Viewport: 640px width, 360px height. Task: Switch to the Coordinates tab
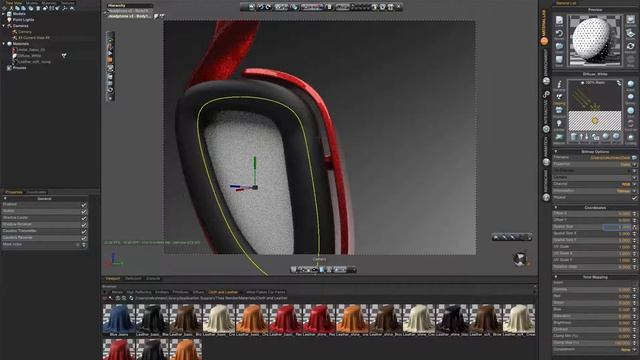tap(37, 192)
